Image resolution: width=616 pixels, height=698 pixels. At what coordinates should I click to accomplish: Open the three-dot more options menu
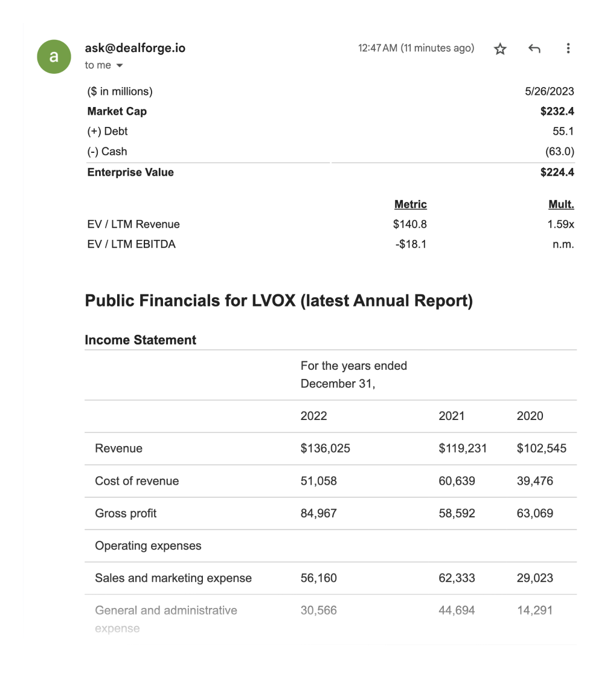click(x=568, y=48)
